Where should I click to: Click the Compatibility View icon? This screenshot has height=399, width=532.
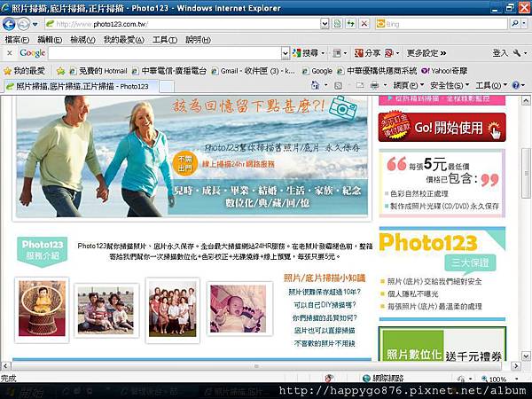tap(337, 24)
